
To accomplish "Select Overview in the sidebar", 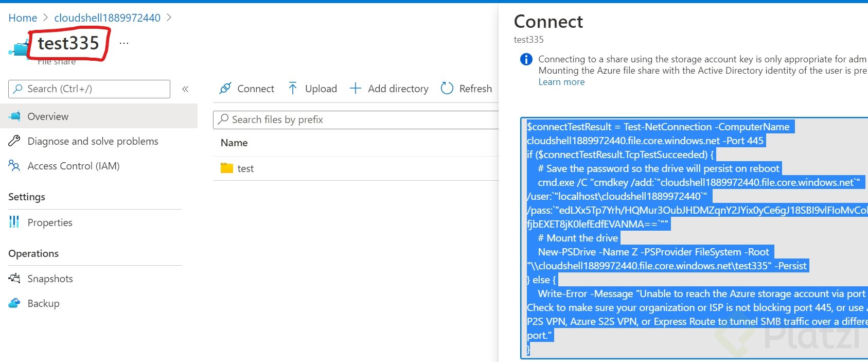I will pyautogui.click(x=99, y=116).
